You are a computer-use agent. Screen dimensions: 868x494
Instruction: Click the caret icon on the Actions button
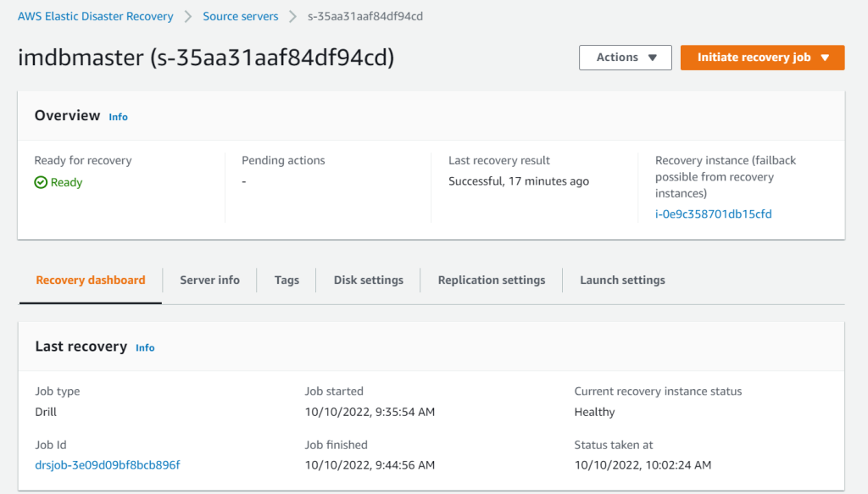651,58
